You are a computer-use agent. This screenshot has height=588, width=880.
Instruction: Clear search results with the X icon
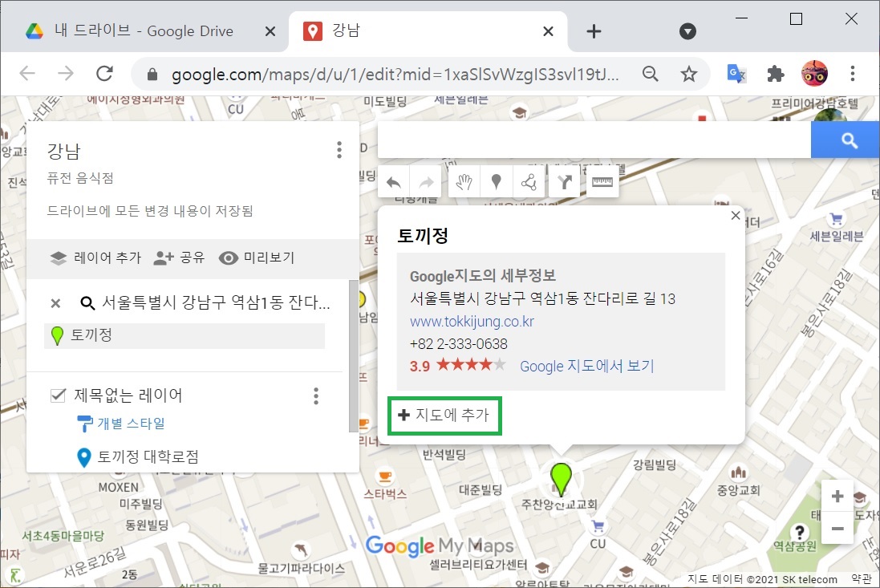(x=55, y=303)
